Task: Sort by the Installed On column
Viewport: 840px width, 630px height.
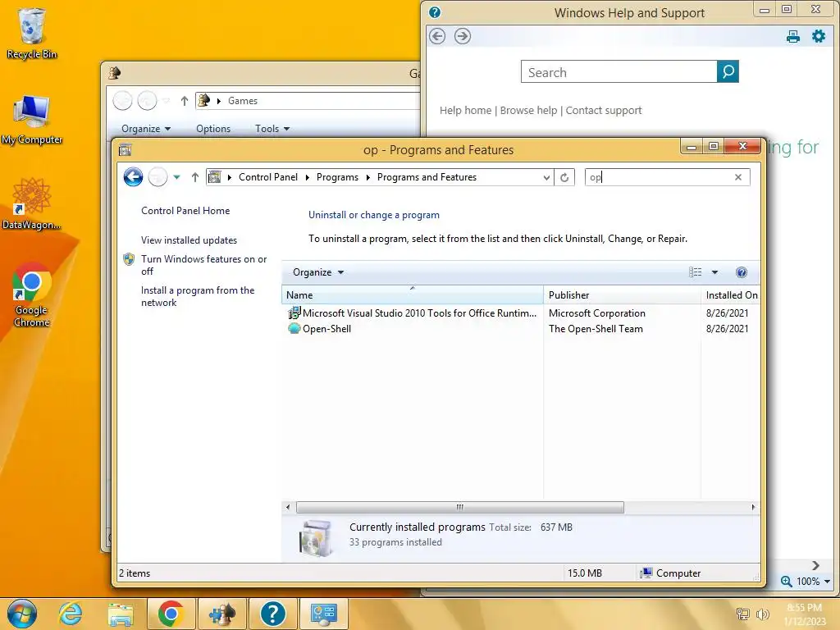Action: [x=731, y=294]
